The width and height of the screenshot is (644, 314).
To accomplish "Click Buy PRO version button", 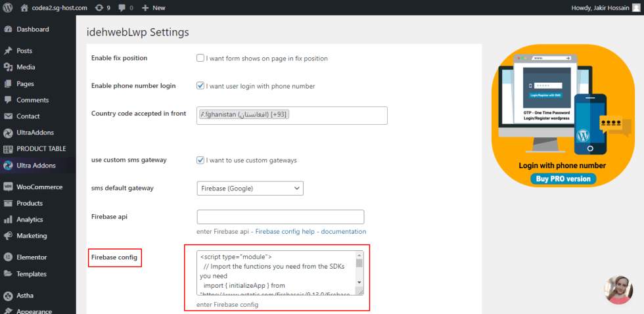I will (x=563, y=179).
